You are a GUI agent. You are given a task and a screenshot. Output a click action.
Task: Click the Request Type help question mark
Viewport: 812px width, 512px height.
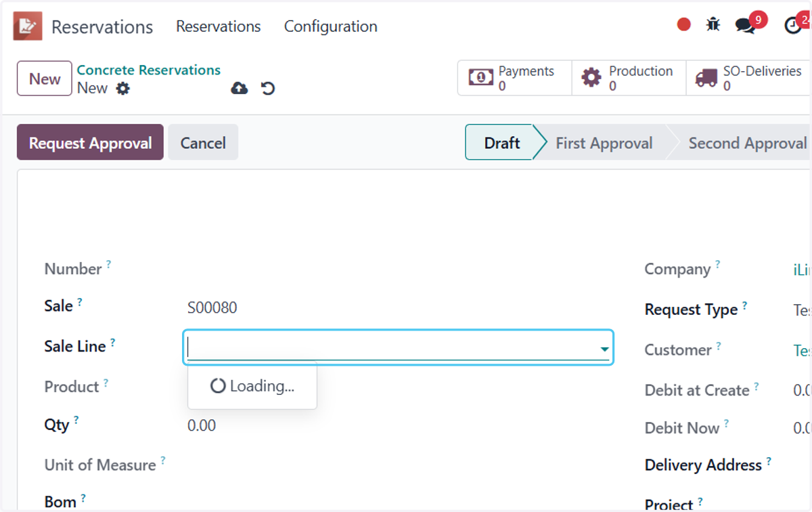pos(745,305)
